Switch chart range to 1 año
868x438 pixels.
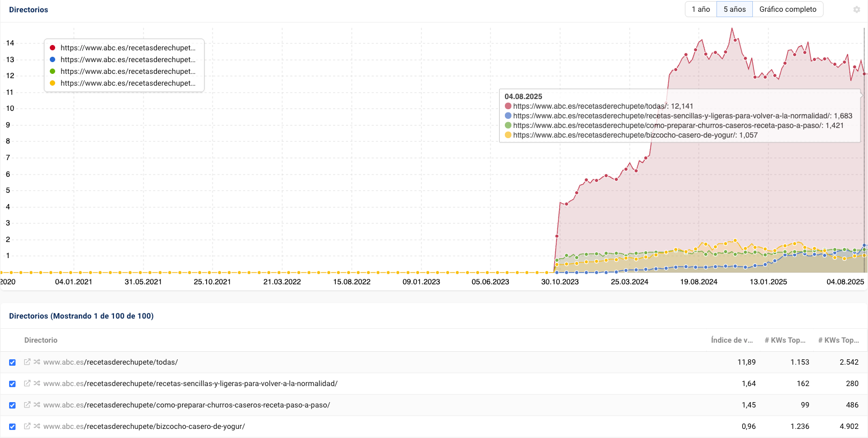(x=700, y=9)
